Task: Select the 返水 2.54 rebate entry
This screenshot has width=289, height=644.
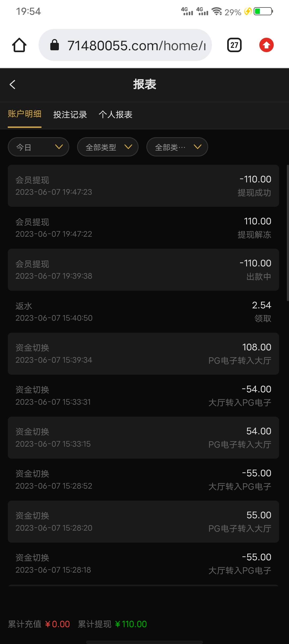Action: pyautogui.click(x=143, y=312)
